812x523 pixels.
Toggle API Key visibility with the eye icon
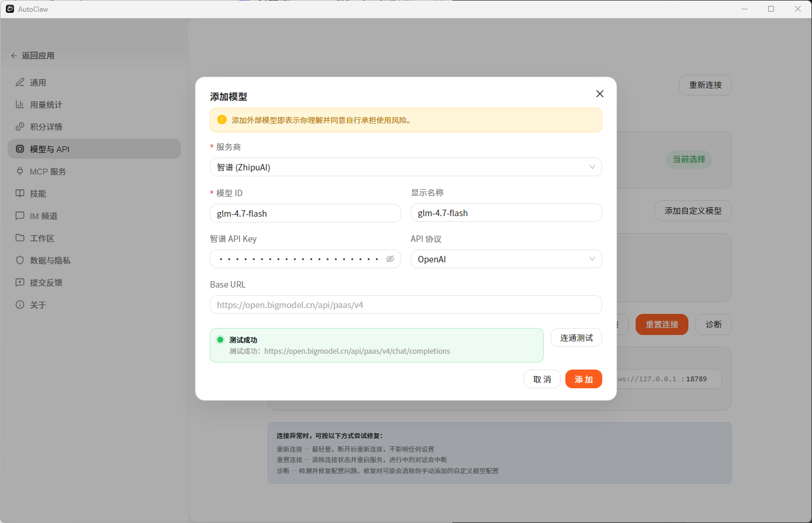click(390, 258)
